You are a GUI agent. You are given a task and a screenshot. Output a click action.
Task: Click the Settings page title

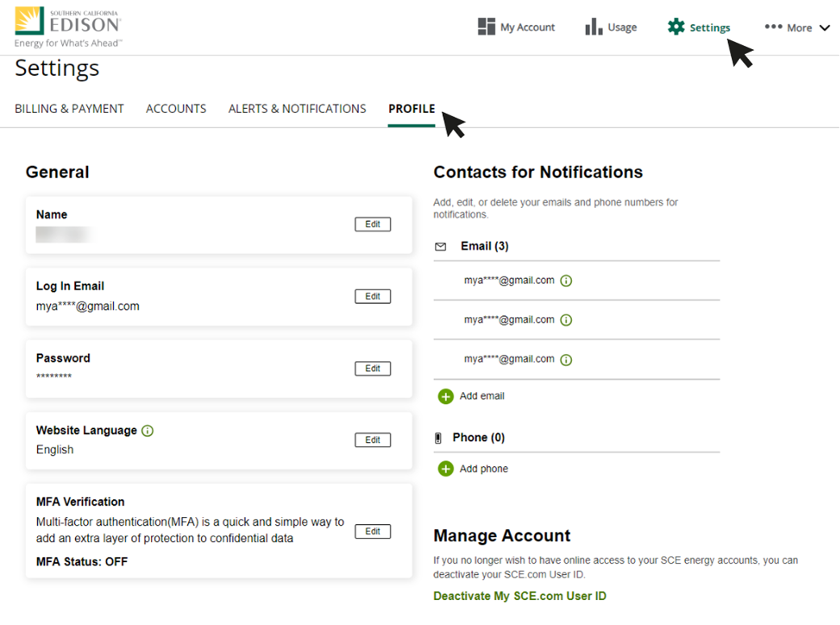click(x=56, y=69)
